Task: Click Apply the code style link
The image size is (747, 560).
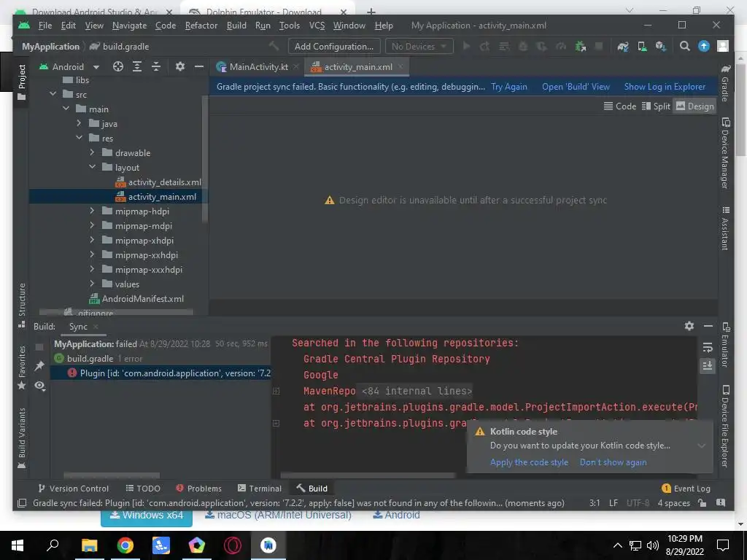Action: 529,462
